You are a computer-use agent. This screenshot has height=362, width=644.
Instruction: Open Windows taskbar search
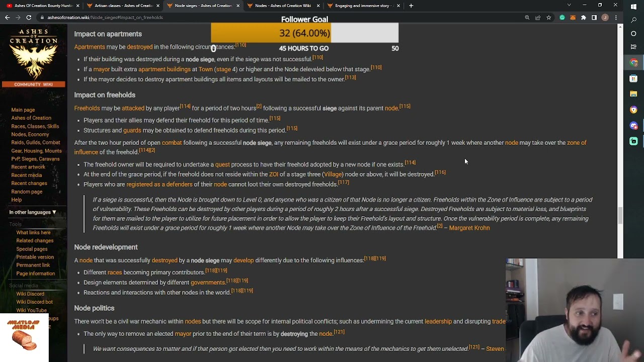pyautogui.click(x=633, y=20)
